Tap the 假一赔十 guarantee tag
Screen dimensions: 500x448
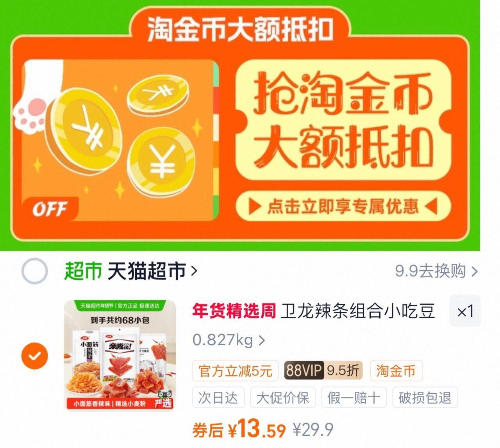(354, 398)
